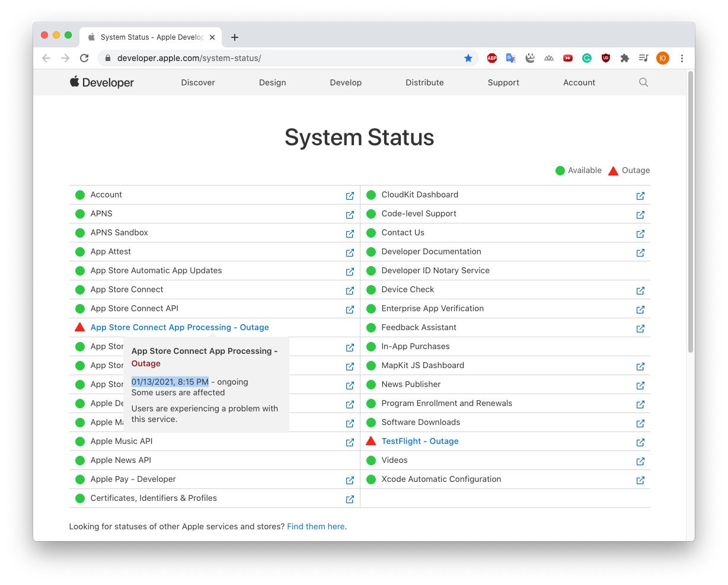Image resolution: width=728 pixels, height=585 pixels.
Task: Click the TestFlight - Outage link
Action: 420,441
